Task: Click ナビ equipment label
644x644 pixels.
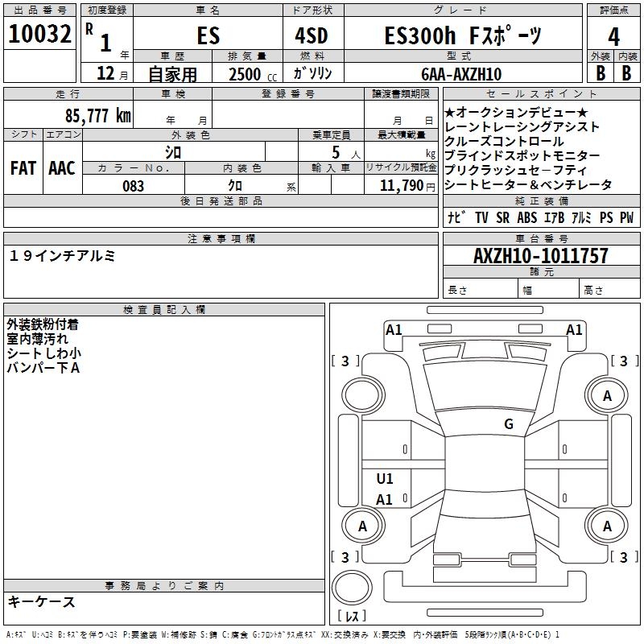Action: [456, 217]
